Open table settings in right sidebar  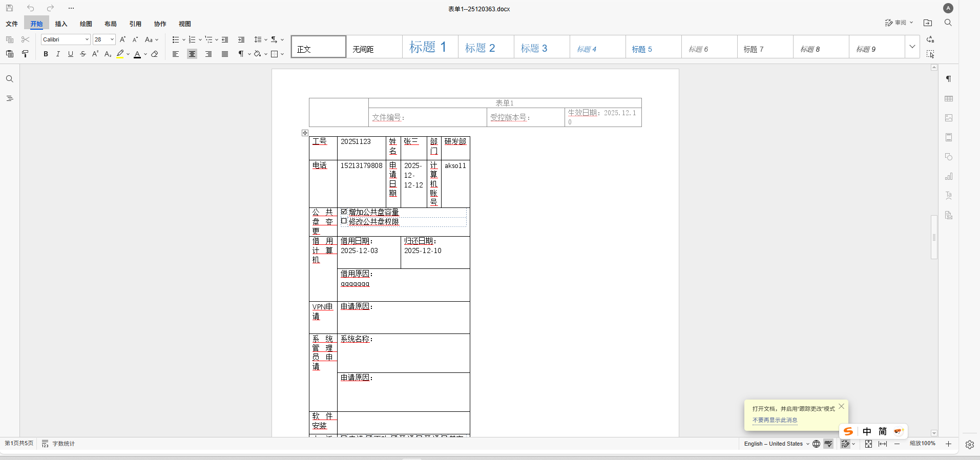click(x=949, y=98)
